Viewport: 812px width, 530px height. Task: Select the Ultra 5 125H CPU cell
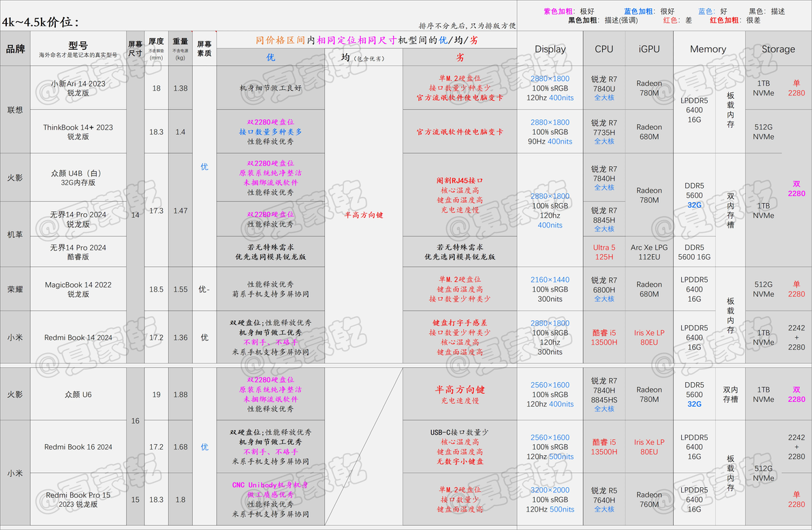click(x=604, y=252)
